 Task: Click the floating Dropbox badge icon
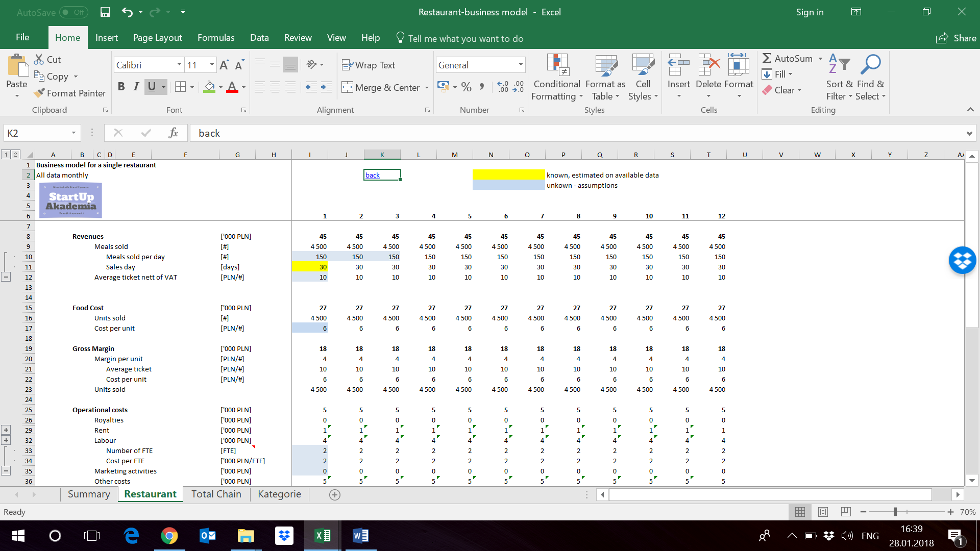pos(962,260)
